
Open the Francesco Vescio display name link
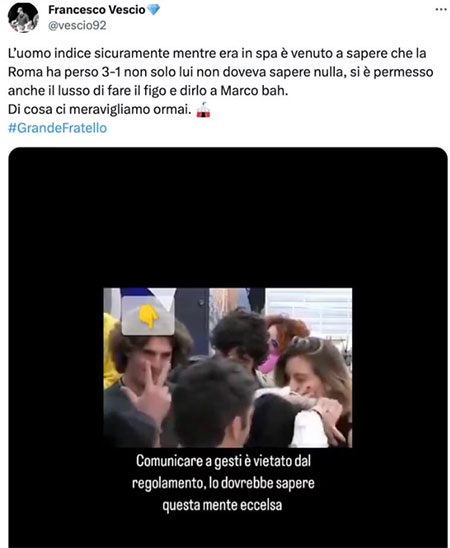[x=97, y=10]
